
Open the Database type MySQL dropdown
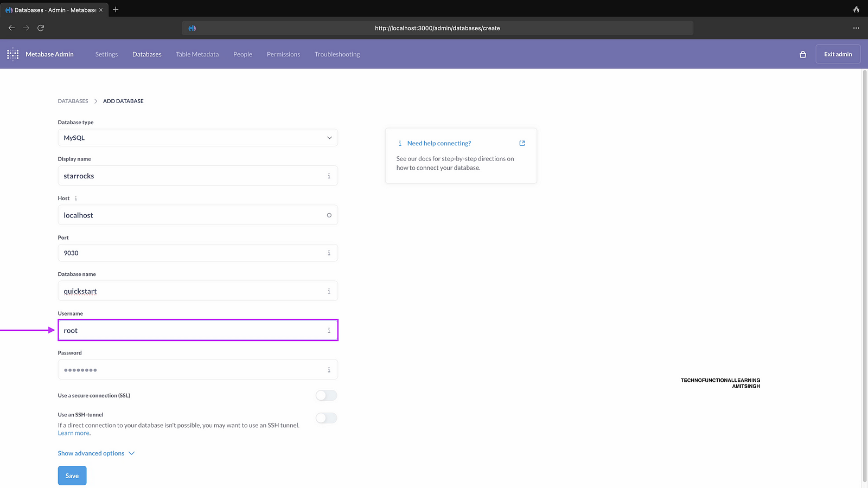[x=197, y=138]
